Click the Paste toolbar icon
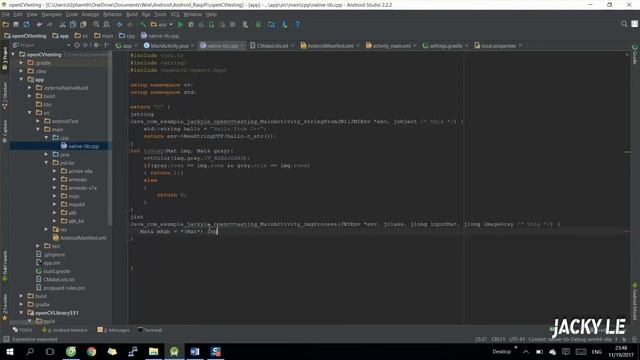640x360 pixels. [83, 24]
